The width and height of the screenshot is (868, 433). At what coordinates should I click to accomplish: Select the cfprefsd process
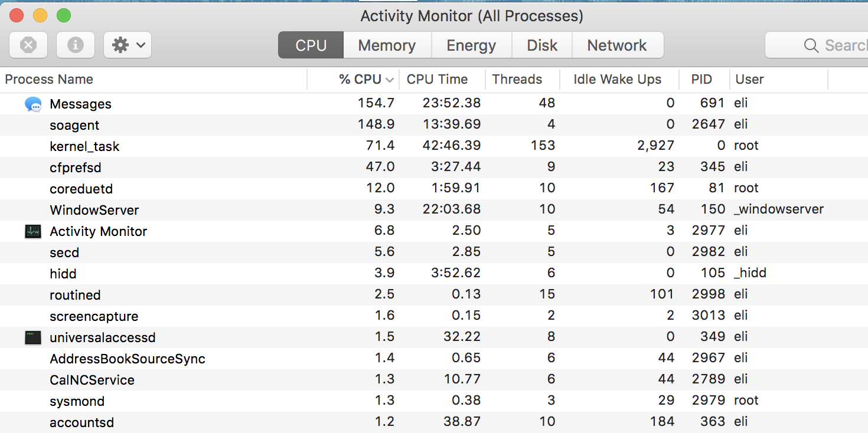(76, 168)
